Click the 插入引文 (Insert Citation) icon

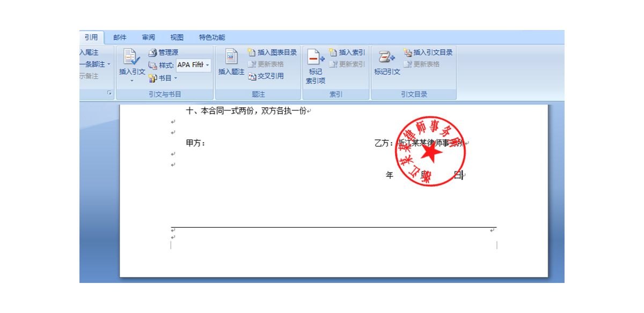pos(131,59)
